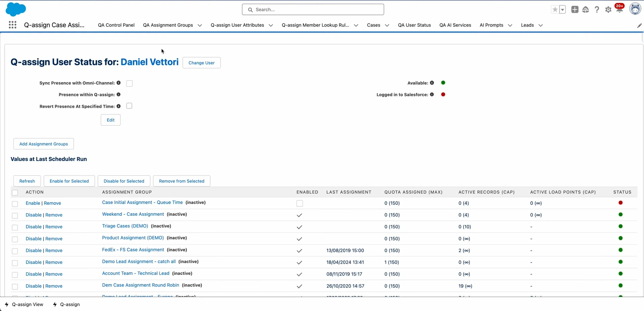The height and width of the screenshot is (311, 644).
Task: Click Disable for Selected button
Action: click(x=124, y=181)
